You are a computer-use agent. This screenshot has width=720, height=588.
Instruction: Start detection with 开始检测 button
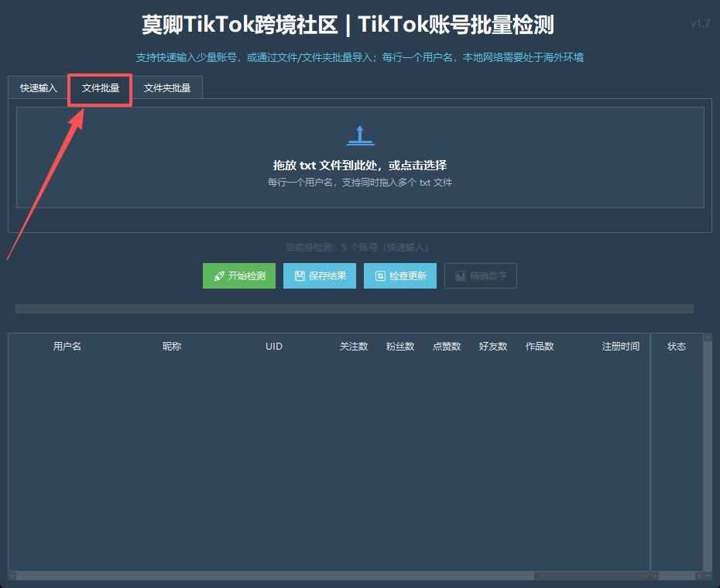click(x=239, y=276)
